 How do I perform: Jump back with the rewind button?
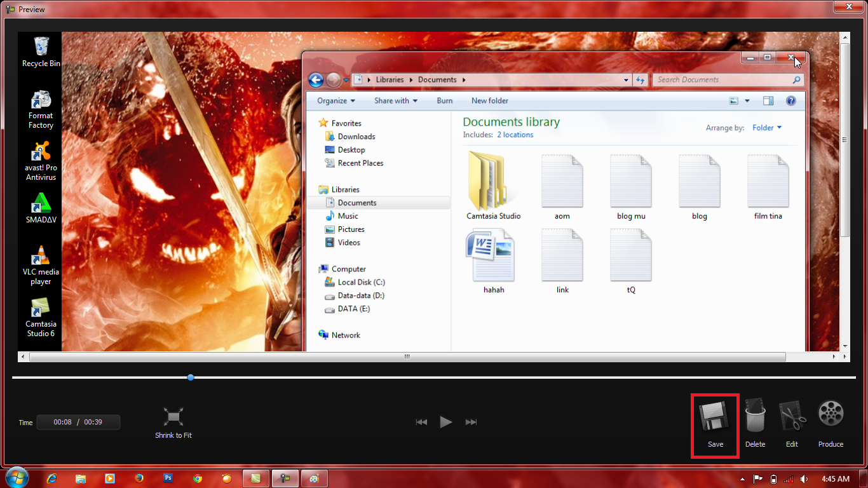421,422
